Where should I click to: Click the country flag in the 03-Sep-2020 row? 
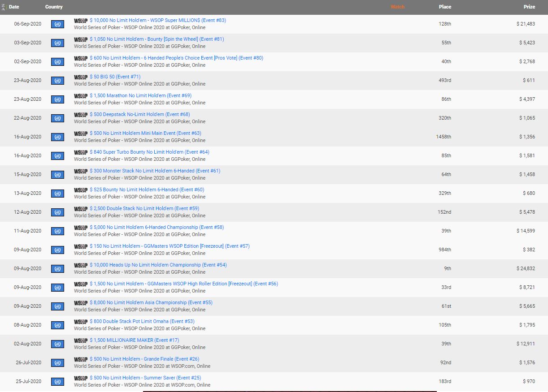57,43
